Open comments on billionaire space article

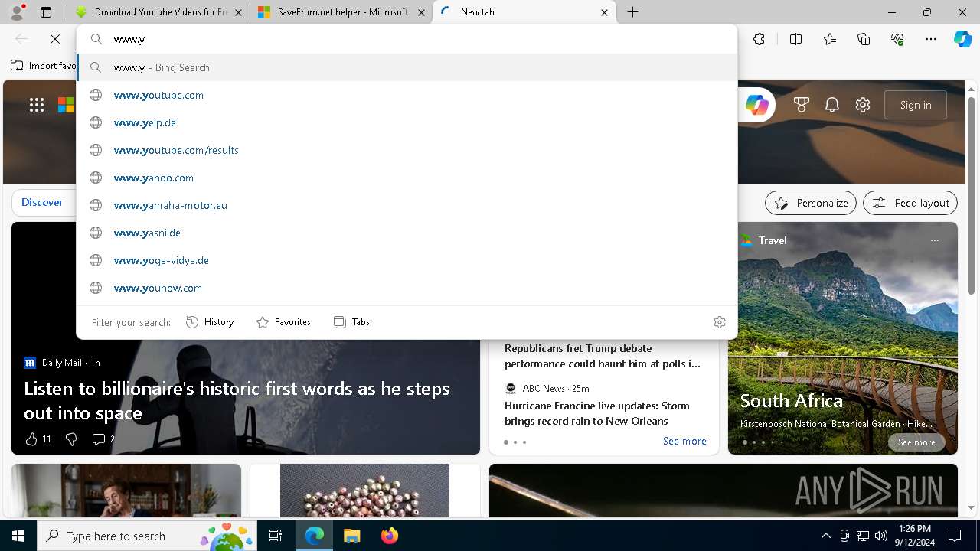point(103,439)
